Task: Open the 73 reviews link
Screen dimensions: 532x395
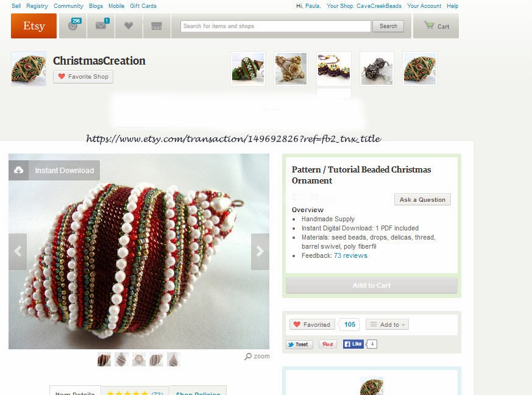Action: point(350,255)
